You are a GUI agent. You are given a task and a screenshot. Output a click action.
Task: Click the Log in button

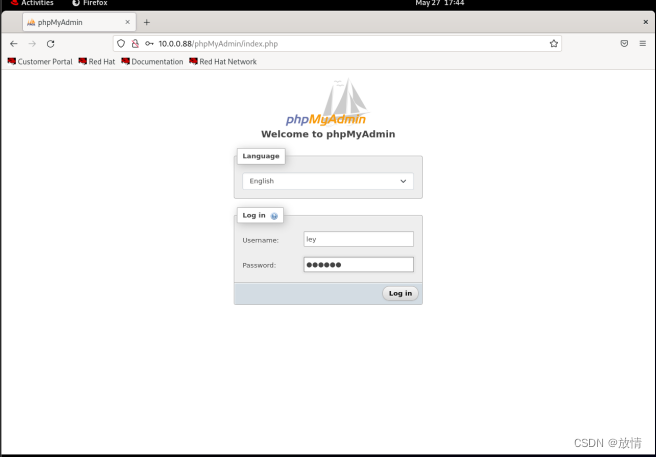tap(400, 293)
